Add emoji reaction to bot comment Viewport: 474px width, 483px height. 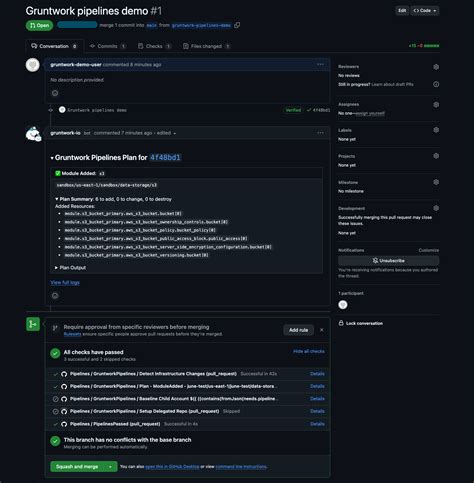[55, 296]
